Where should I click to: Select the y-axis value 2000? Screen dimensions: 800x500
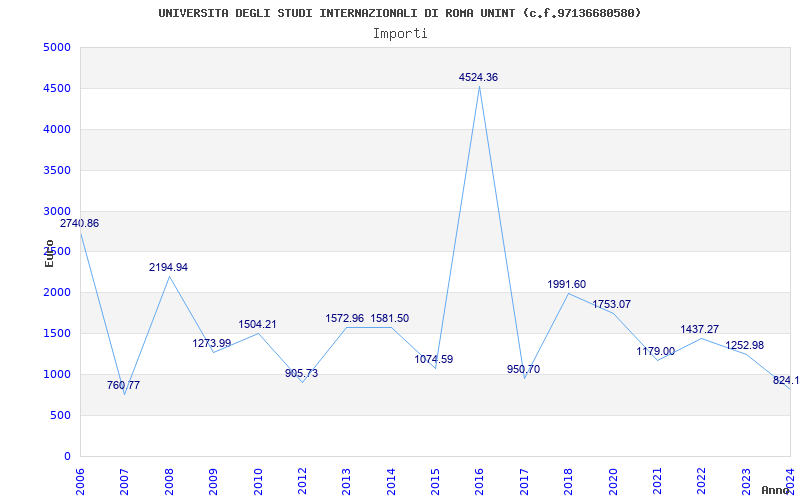(57, 292)
